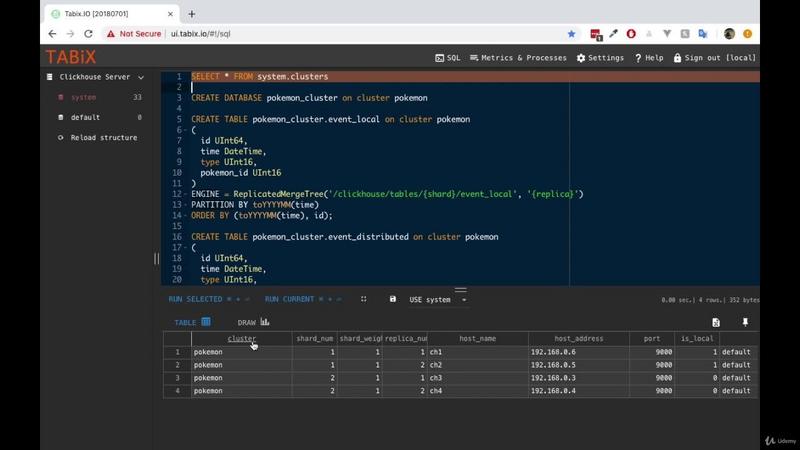Viewport: 800px width, 450px height.
Task: Click the browser address bar URL
Action: [x=201, y=34]
